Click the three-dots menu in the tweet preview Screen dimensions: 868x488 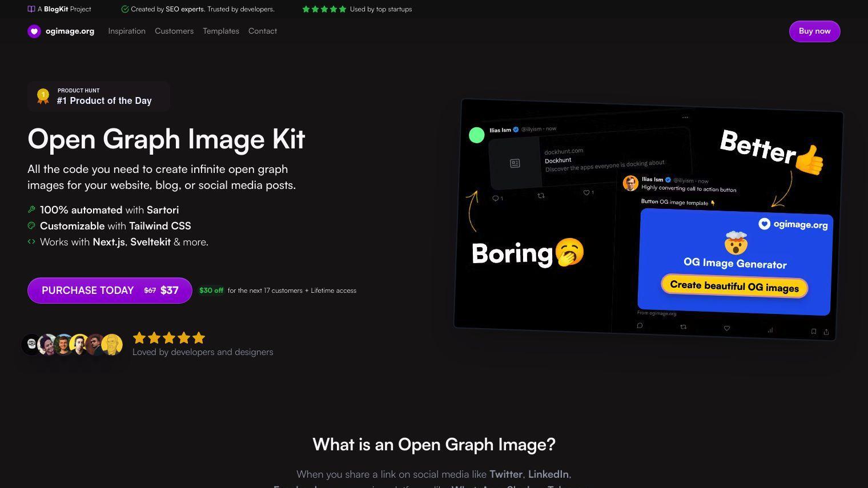coord(685,118)
